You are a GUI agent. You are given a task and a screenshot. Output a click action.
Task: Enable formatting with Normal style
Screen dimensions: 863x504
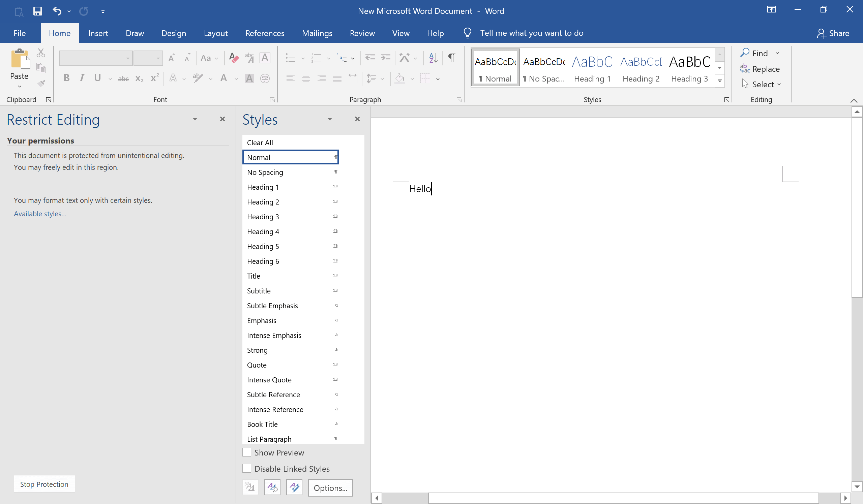[x=291, y=157]
